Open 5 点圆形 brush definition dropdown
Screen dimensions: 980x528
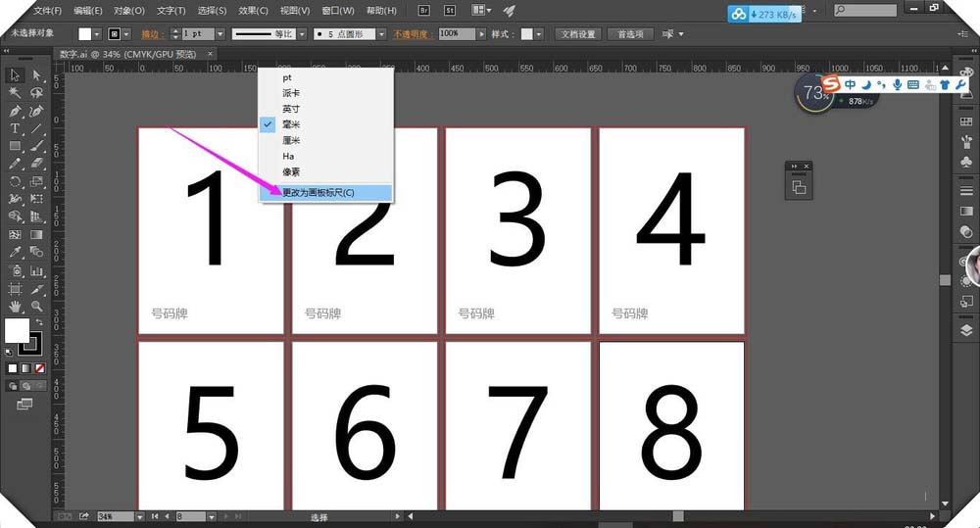click(x=381, y=33)
